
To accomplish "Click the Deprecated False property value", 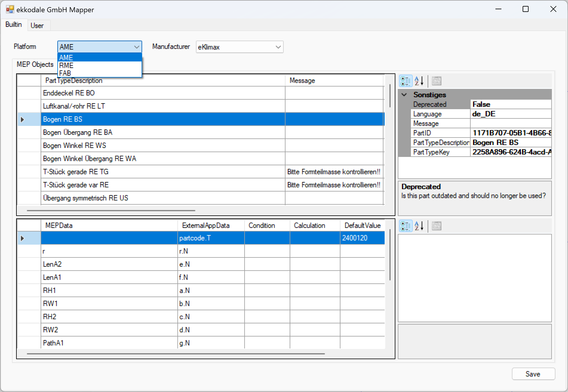I will [x=511, y=104].
